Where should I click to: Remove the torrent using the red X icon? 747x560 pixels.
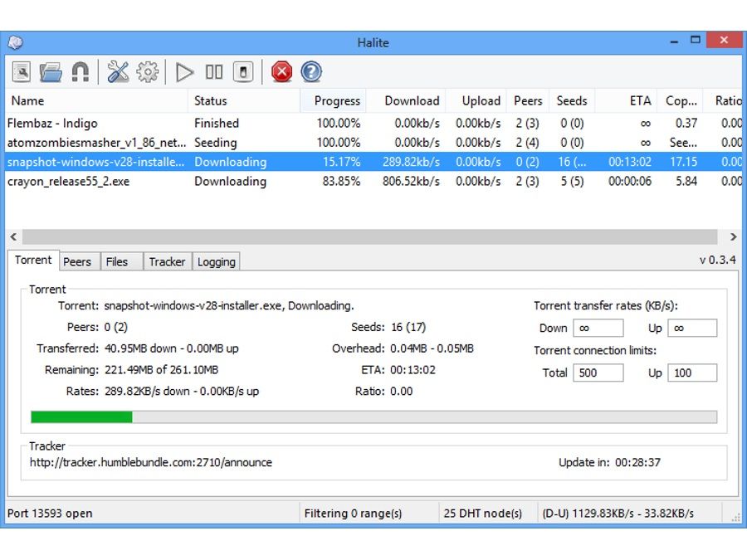[x=281, y=72]
